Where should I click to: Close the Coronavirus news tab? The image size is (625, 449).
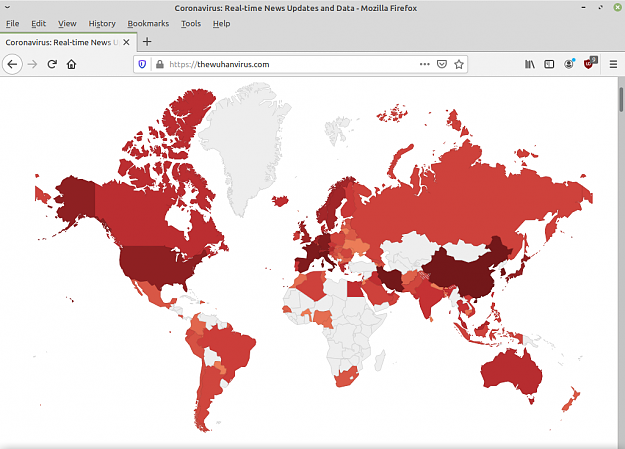pyautogui.click(x=126, y=42)
